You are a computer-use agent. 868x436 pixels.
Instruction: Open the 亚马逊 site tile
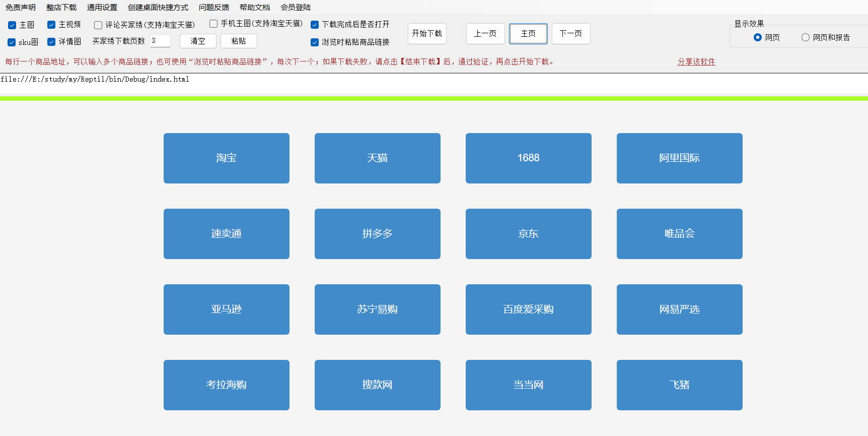pyautogui.click(x=227, y=309)
